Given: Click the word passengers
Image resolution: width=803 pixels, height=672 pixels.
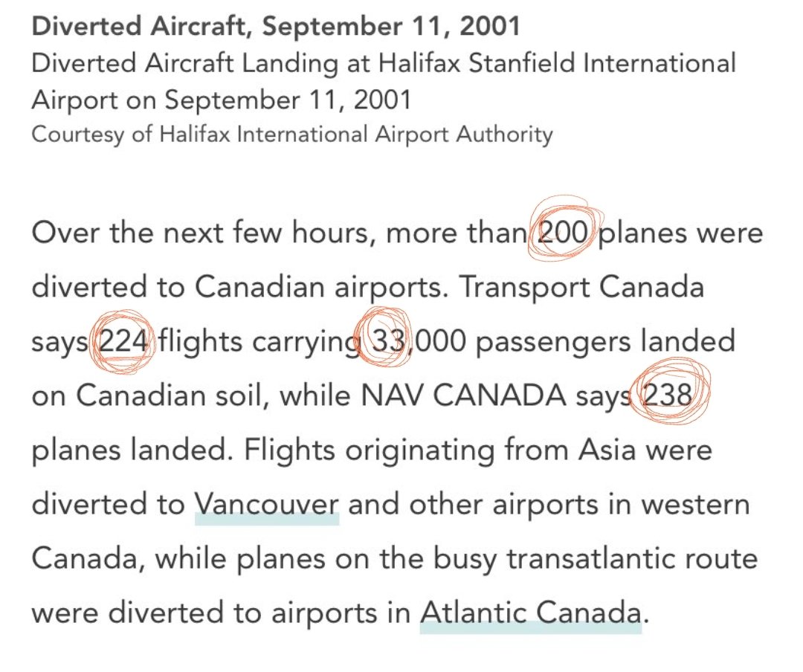Looking at the screenshot, I should point(552,342).
